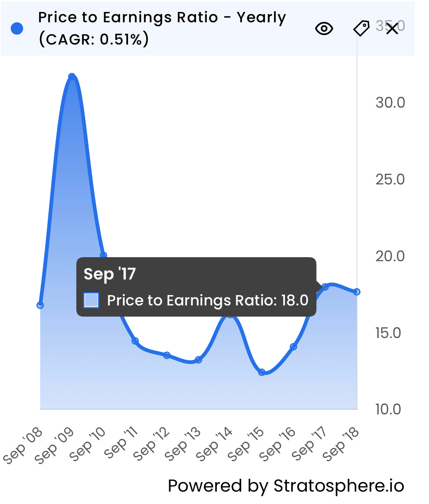The image size is (429, 504).
Task: Open the Powered by Stratosphere.io link
Action: 286,486
